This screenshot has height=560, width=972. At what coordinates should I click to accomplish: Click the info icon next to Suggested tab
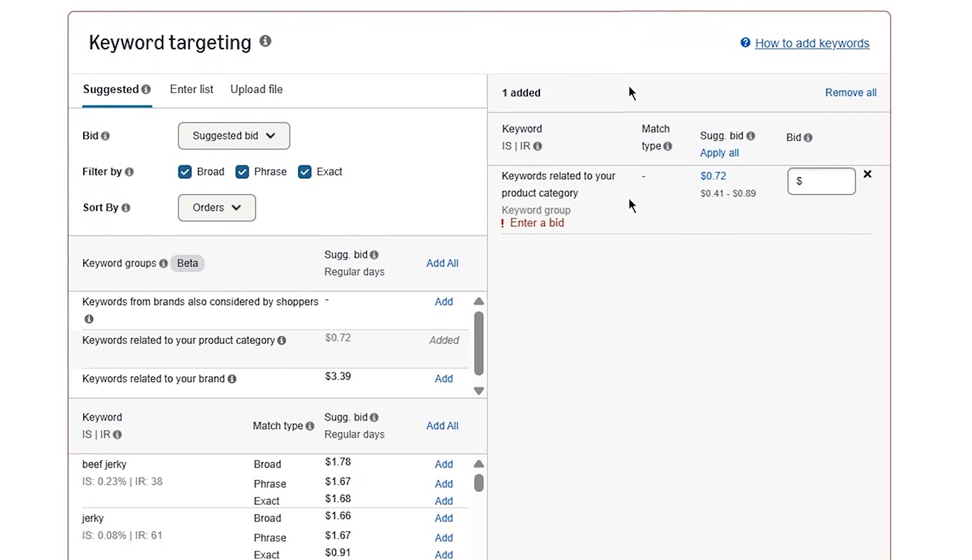pos(146,90)
